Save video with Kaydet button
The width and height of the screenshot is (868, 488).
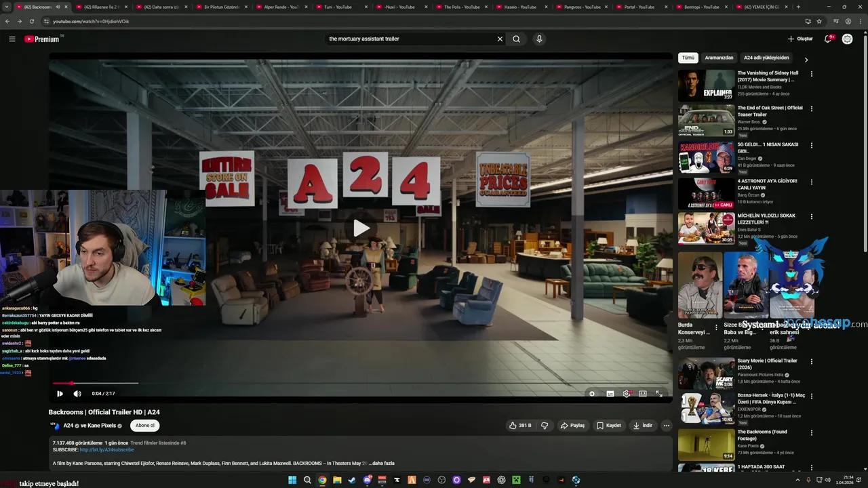(608, 426)
